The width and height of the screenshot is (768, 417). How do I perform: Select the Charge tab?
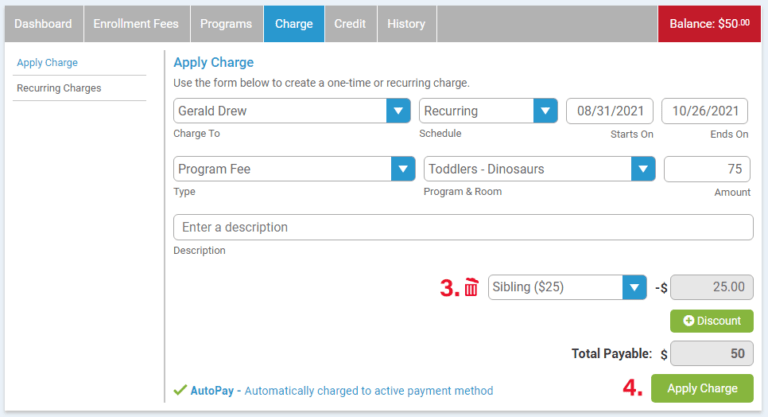[x=294, y=24]
